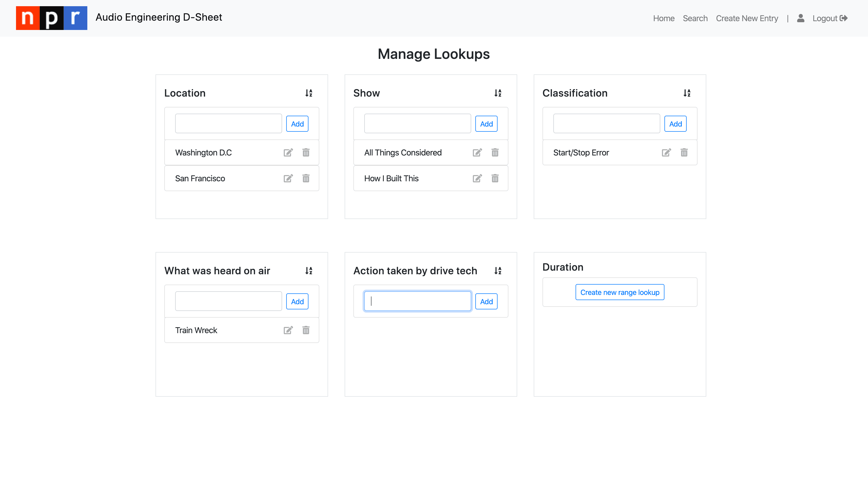Edit the Start/Stop Error classification
Viewport: 868px width, 501px height.
(x=666, y=152)
